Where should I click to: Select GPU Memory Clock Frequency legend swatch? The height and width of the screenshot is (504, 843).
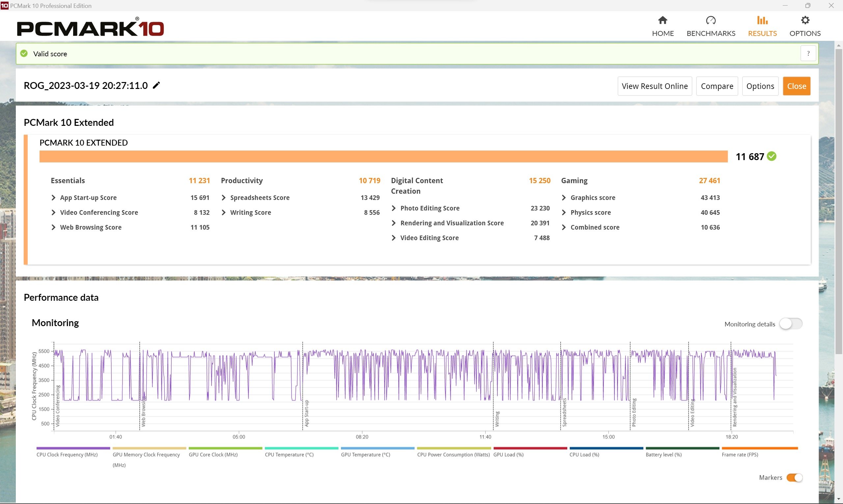[x=150, y=448]
